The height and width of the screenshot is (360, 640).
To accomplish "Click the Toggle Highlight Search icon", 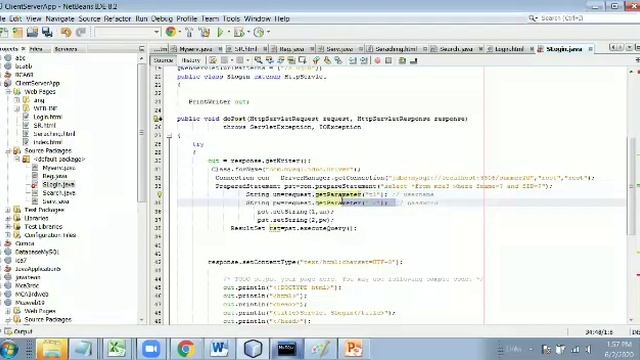I will (291, 60).
